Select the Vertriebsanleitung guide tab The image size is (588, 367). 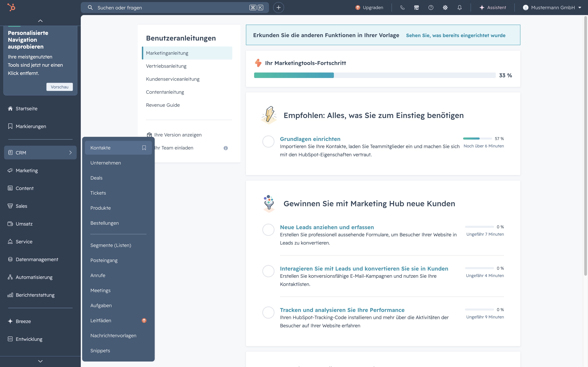click(x=187, y=66)
